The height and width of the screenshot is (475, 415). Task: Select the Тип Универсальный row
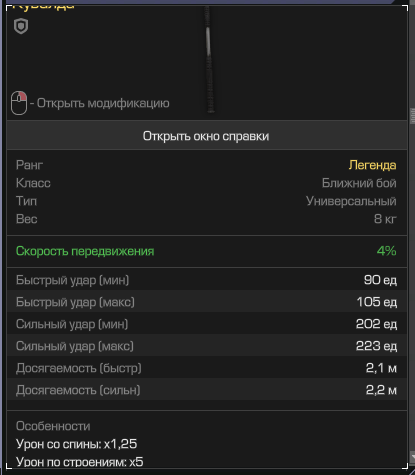[x=206, y=201]
